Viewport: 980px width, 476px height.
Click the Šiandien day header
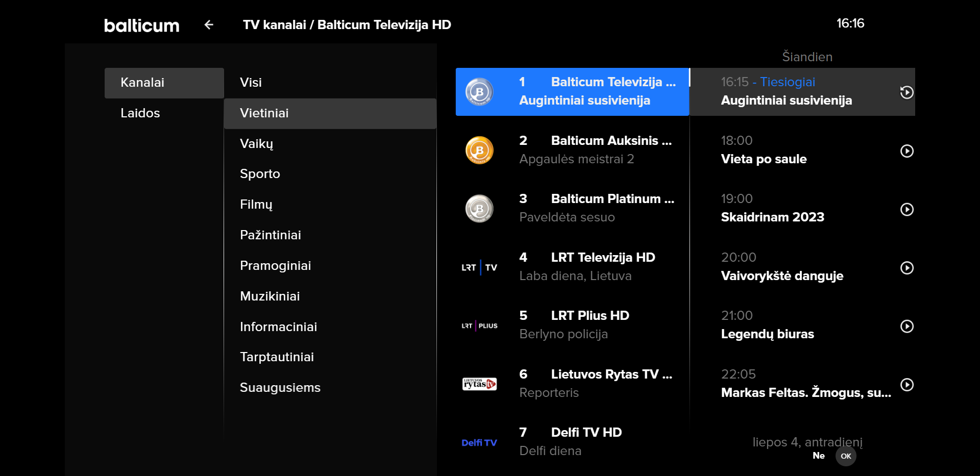807,57
